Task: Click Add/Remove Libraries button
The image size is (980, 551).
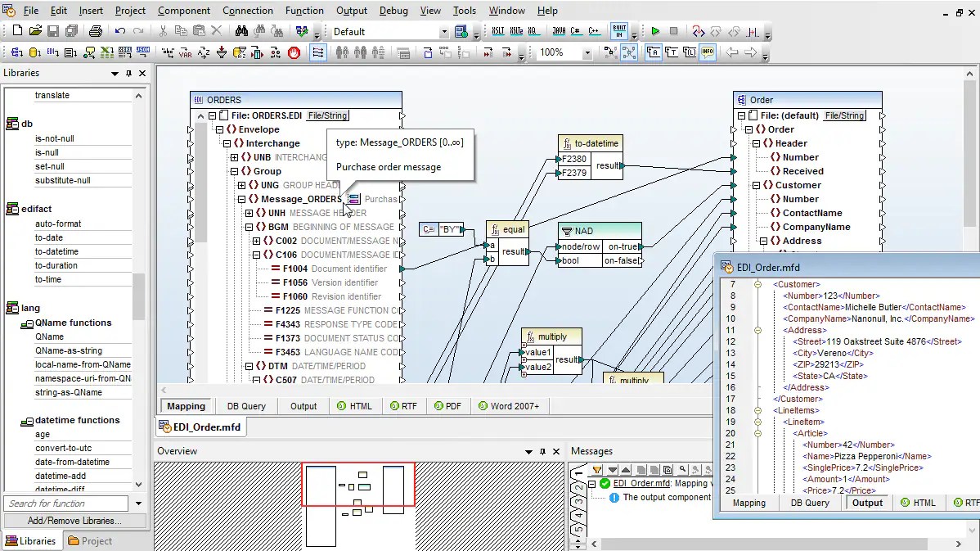Action: (75, 521)
